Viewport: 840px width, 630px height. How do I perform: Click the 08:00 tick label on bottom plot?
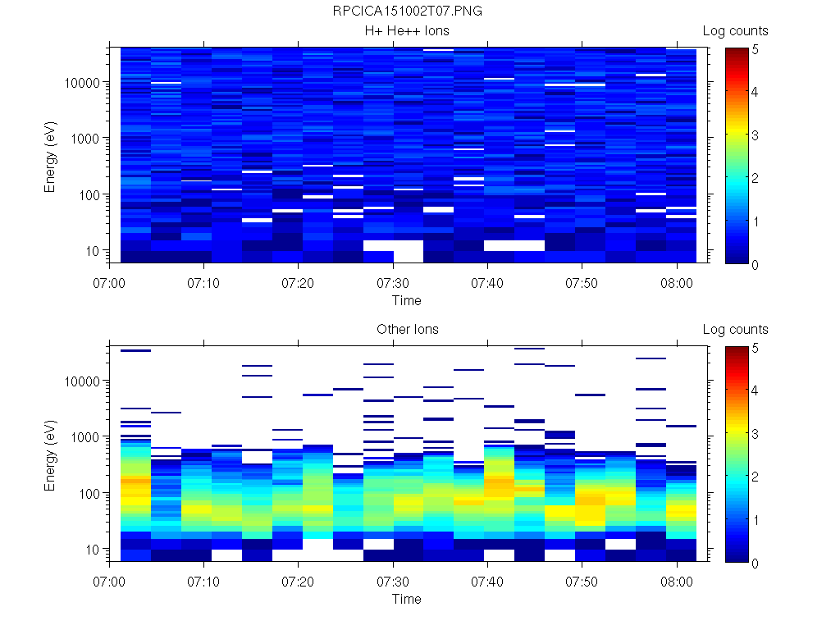pyautogui.click(x=677, y=582)
